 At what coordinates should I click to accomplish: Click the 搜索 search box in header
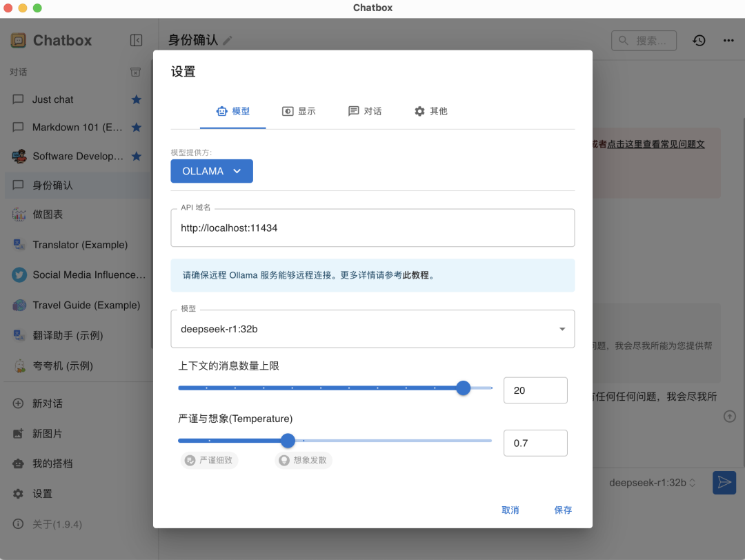tap(644, 41)
